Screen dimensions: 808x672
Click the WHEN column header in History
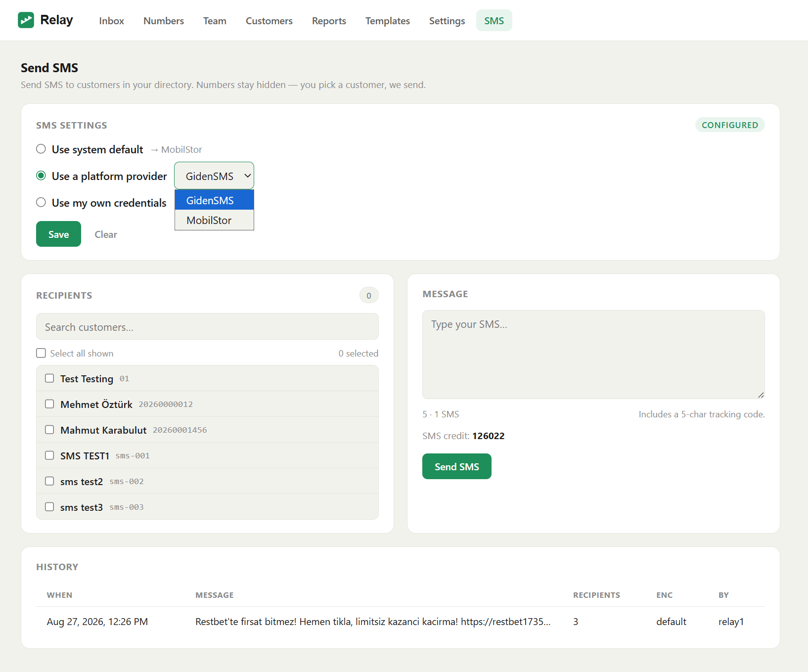point(59,595)
